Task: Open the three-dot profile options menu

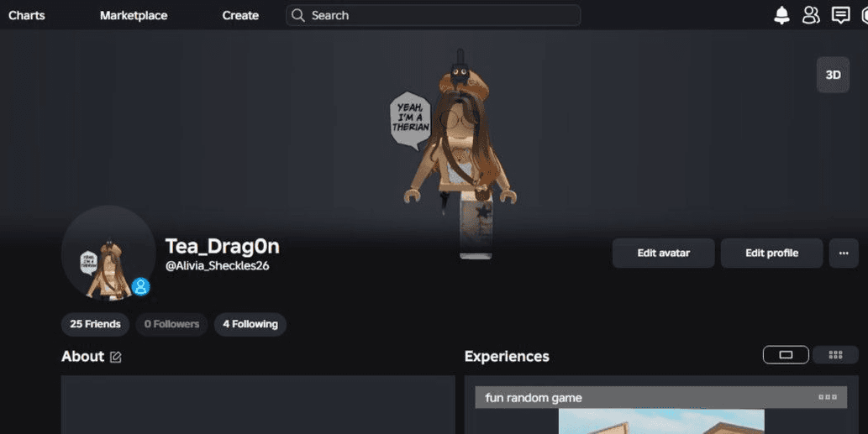Action: (844, 254)
